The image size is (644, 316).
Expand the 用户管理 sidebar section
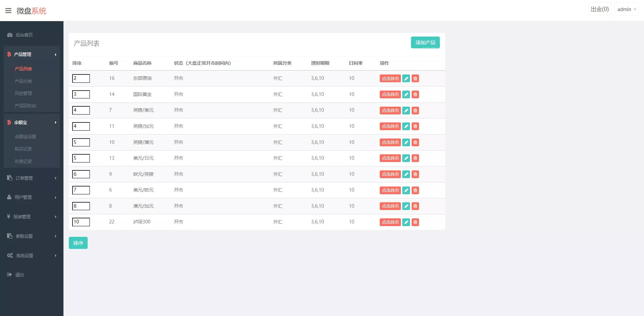pos(32,197)
